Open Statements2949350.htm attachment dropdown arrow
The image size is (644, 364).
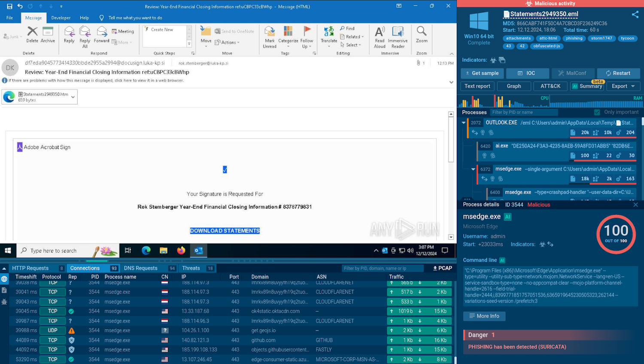pos(73,97)
